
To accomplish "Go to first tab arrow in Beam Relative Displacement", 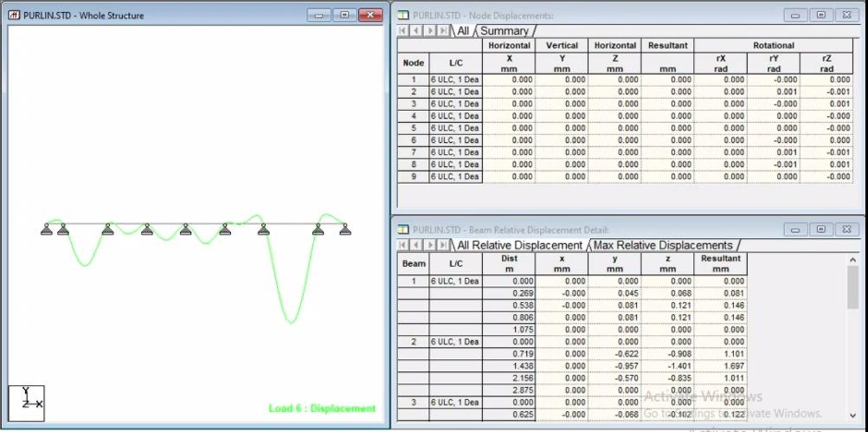I will tap(402, 245).
